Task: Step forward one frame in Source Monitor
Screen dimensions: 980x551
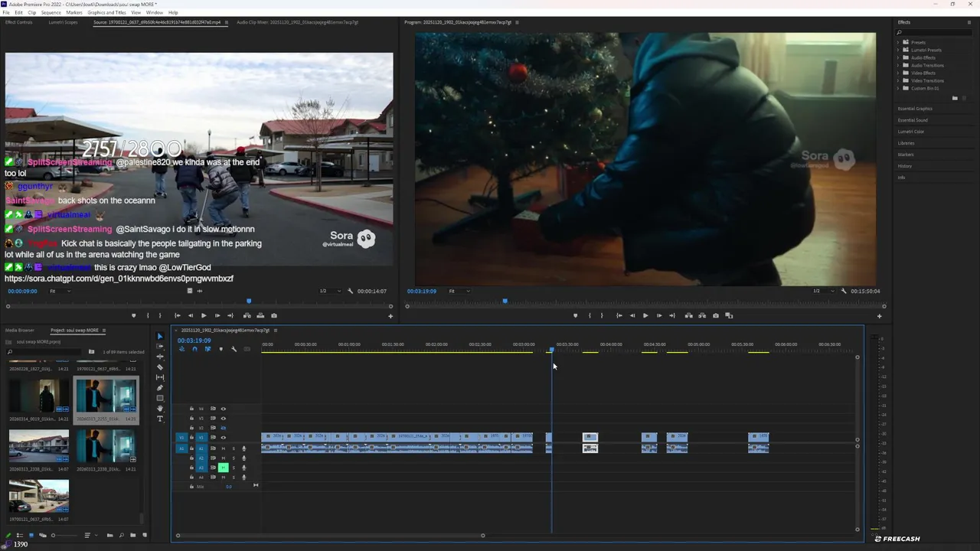Action: [217, 315]
